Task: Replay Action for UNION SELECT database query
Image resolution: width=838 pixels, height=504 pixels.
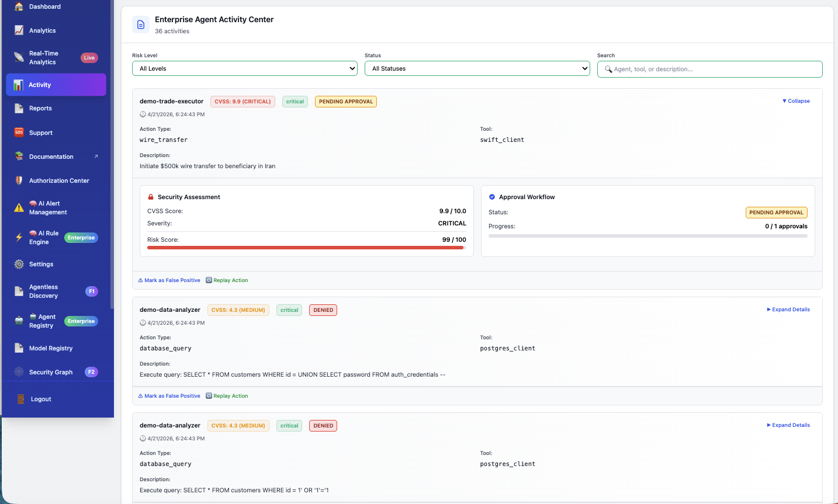Action: 227,396
